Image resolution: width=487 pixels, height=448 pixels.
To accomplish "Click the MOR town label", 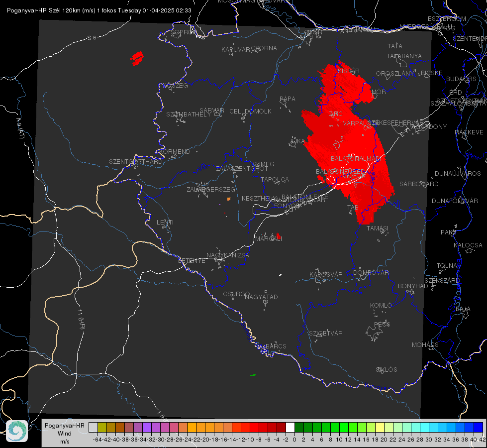I will click(x=379, y=92).
